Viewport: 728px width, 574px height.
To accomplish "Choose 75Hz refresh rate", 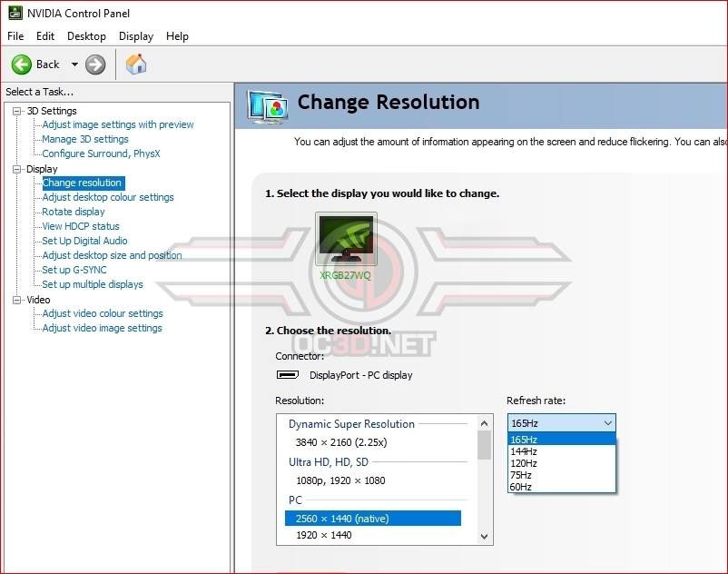I will coord(561,475).
